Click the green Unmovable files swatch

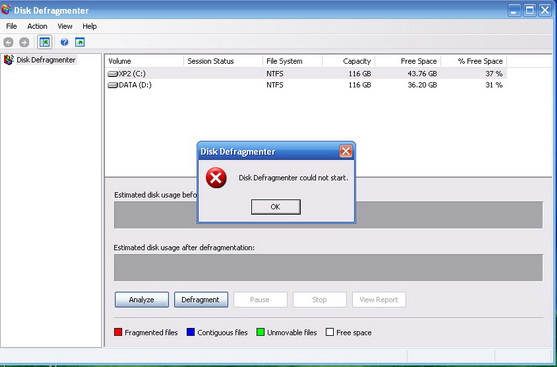260,332
